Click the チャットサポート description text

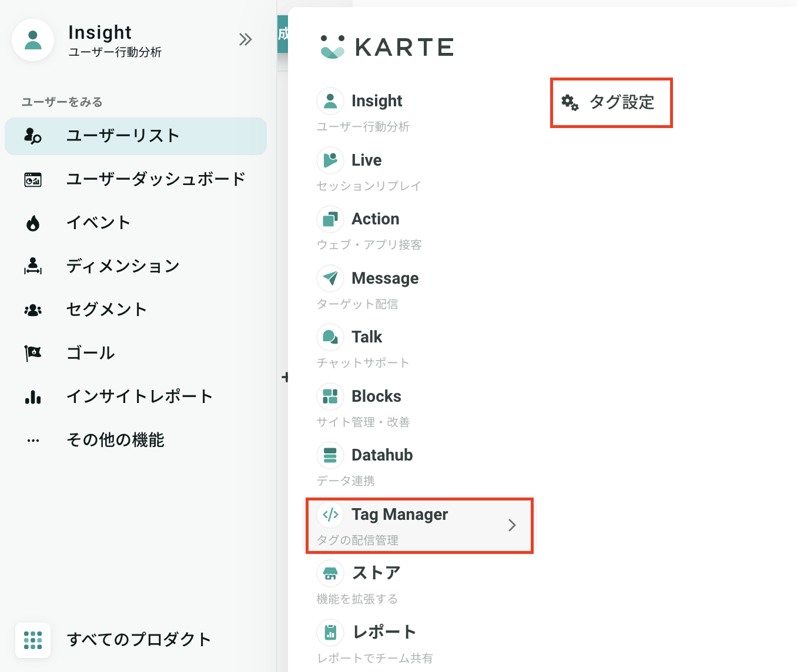tap(363, 363)
